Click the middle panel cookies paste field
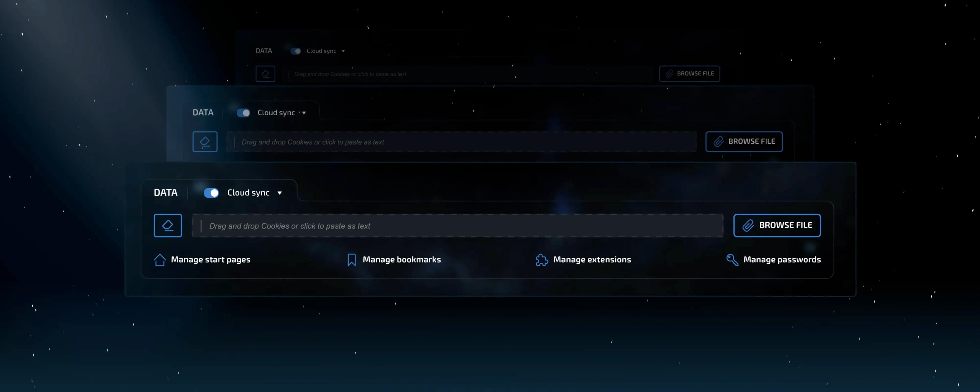This screenshot has height=392, width=980. coord(461,142)
